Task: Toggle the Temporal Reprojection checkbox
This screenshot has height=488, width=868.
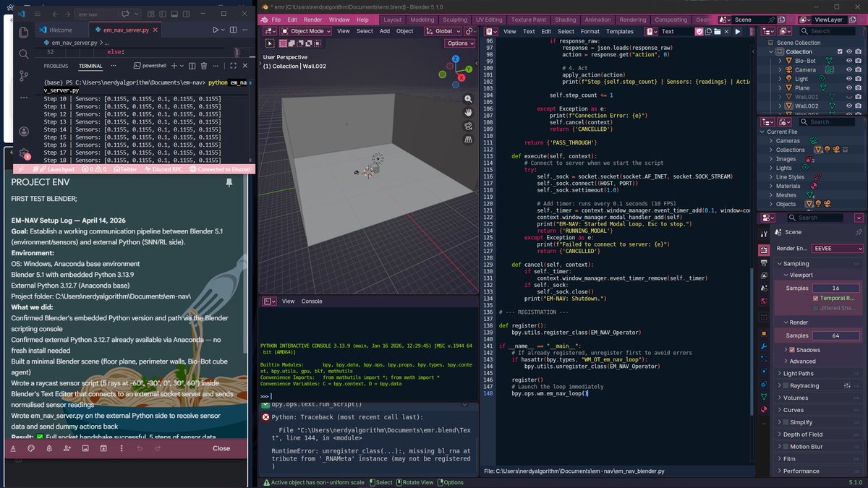Action: [815, 298]
